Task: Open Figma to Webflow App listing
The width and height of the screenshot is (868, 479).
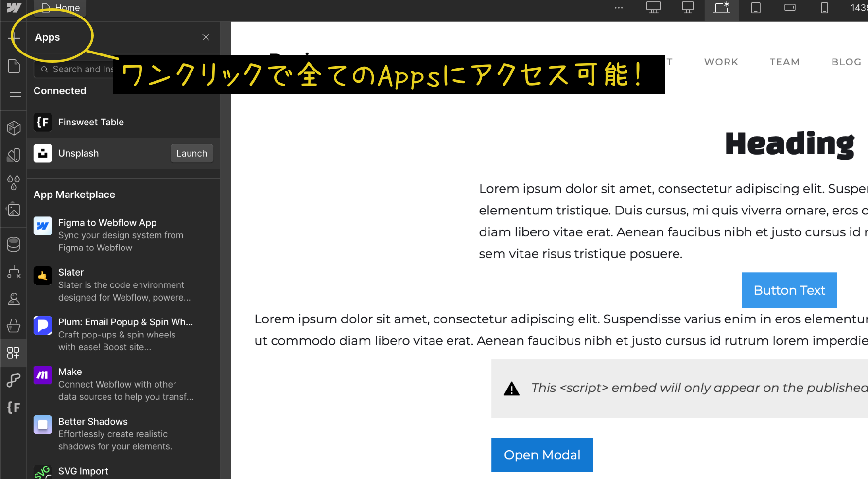Action: pos(123,235)
